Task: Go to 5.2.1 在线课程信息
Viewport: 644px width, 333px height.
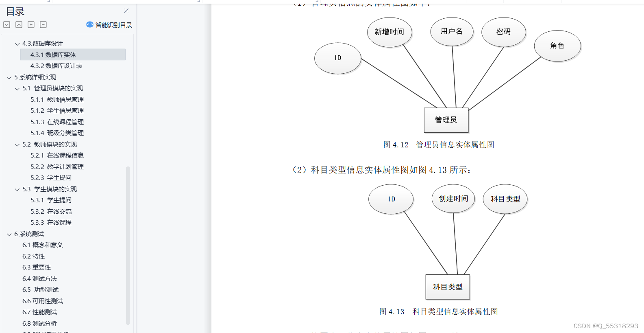Action: pos(57,156)
